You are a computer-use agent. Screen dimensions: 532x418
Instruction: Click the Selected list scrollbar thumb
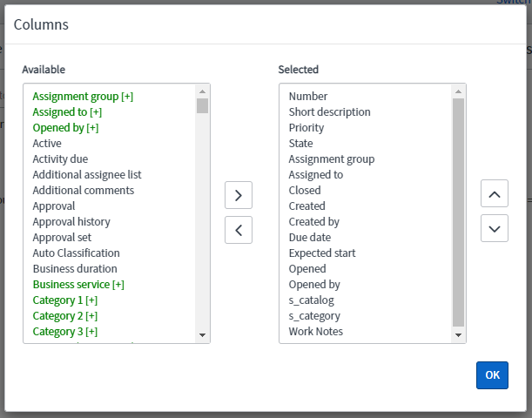point(458,212)
